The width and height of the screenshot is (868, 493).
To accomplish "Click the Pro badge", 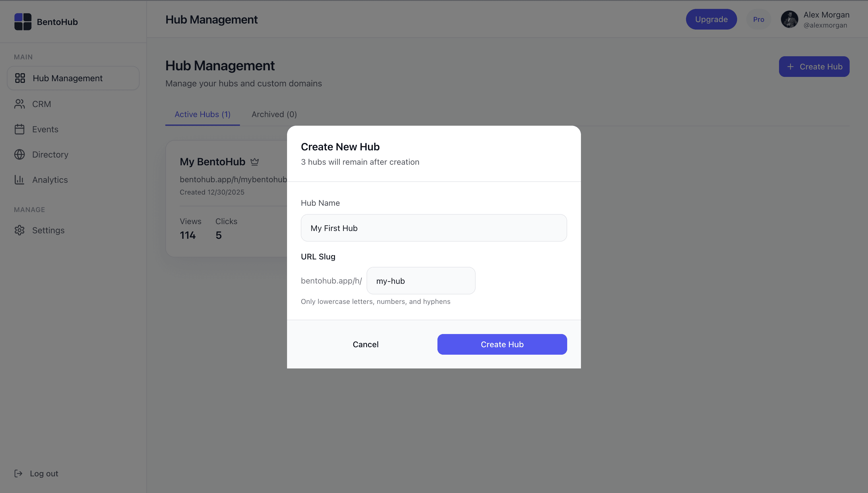I will 758,19.
